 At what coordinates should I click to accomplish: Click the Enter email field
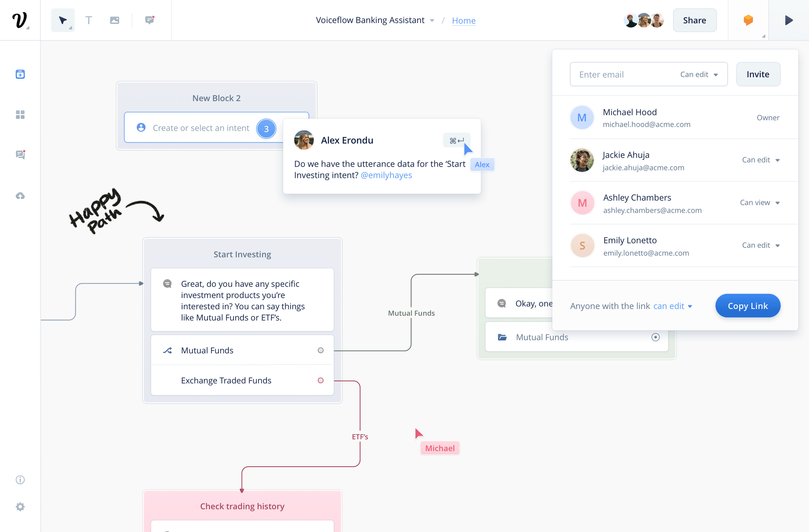click(x=608, y=74)
